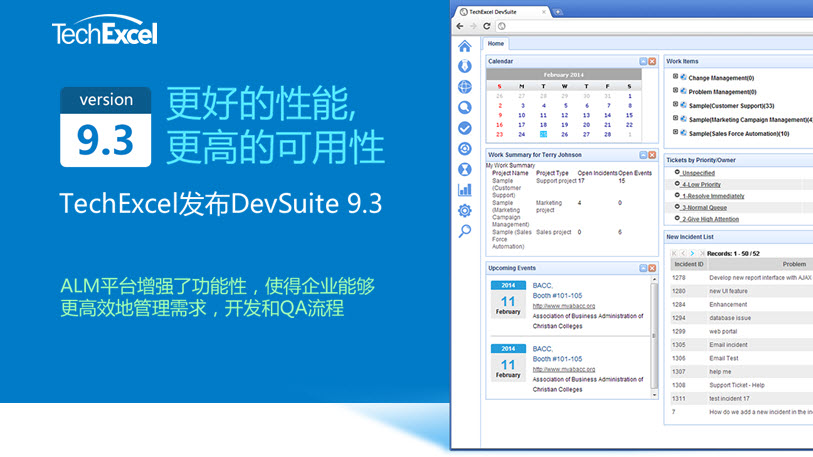Go to previous page of incident records

click(683, 253)
